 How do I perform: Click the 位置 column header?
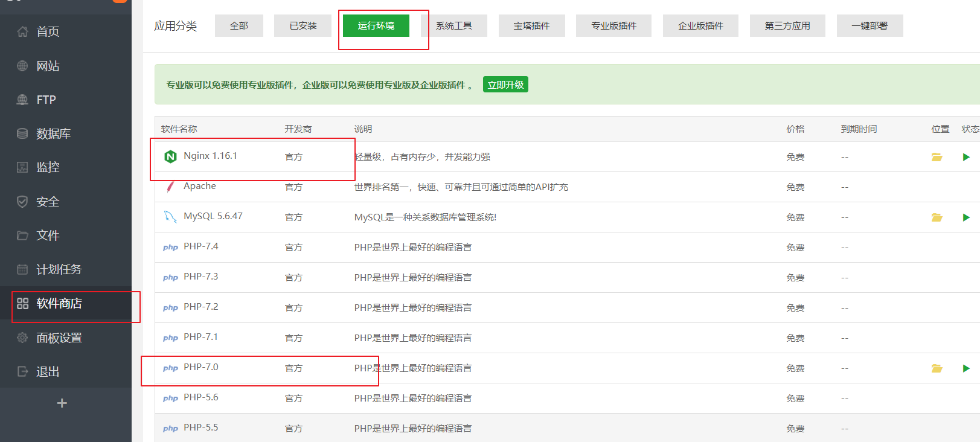click(x=940, y=129)
